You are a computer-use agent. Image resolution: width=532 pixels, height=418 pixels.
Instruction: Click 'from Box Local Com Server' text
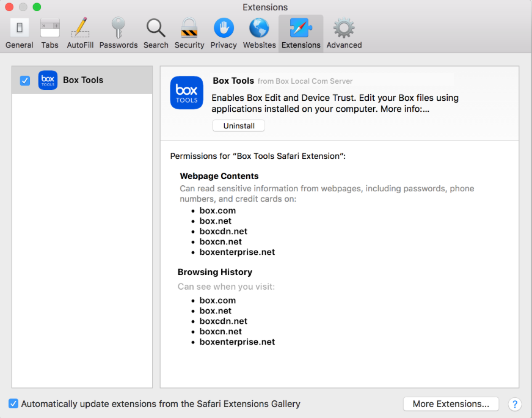coord(305,81)
